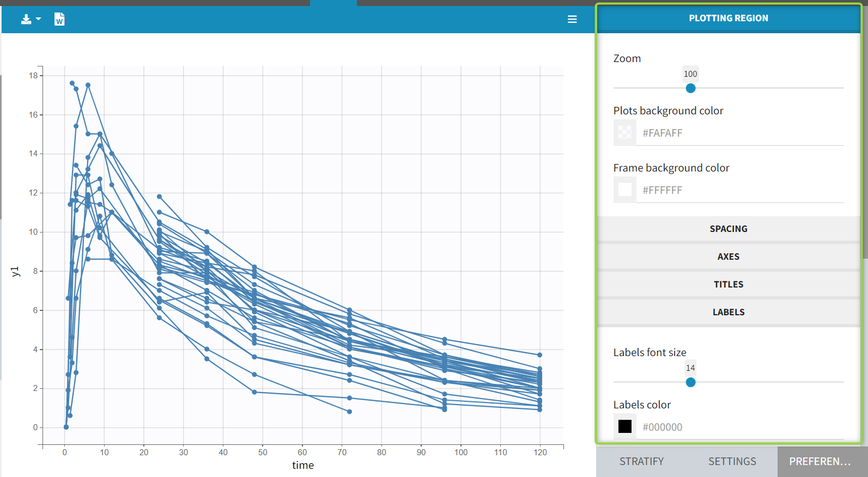Edit the labels color hex field #000000
This screenshot has height=477, width=868.
(x=741, y=427)
